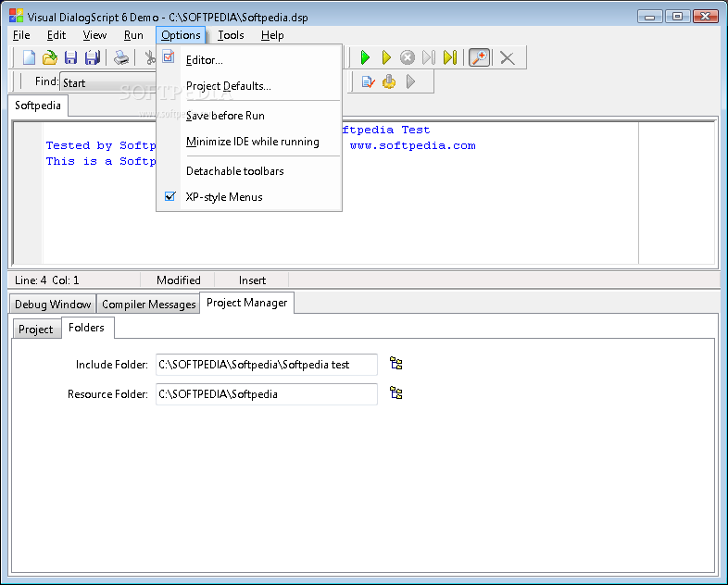Close the open Options menu
The image size is (728, 585).
coord(181,35)
